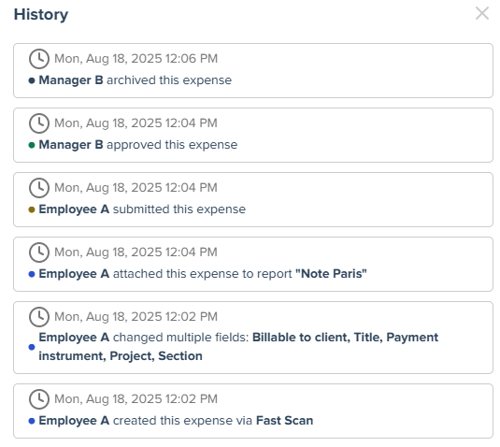Click blue dot beside changed fields entry

point(32,347)
